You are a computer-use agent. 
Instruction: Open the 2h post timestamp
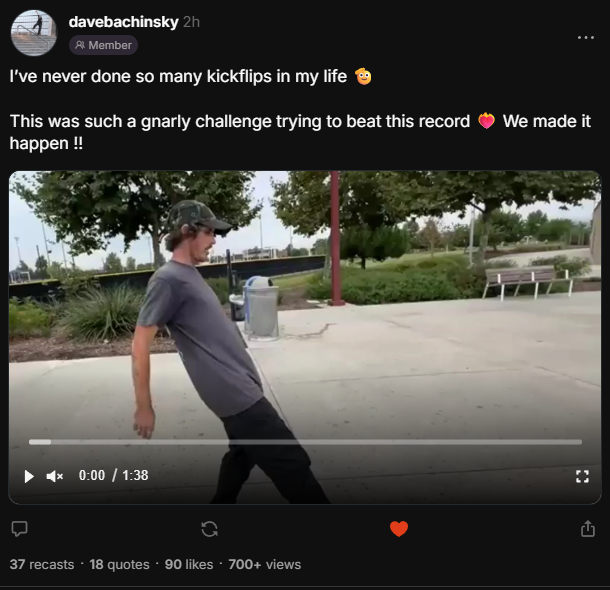pos(191,21)
